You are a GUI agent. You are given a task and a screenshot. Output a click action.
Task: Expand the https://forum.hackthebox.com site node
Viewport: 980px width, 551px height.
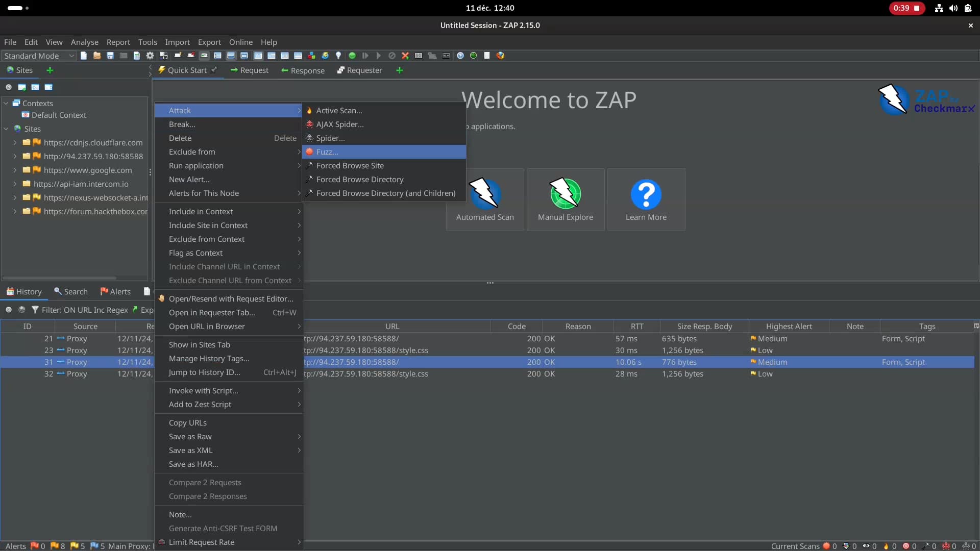coord(15,212)
